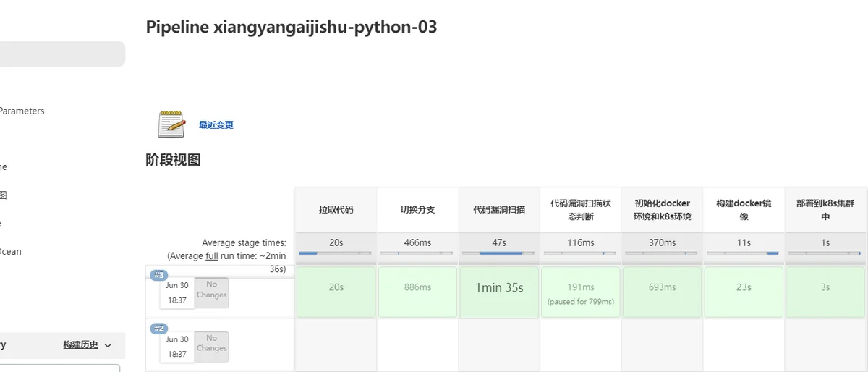Image resolution: width=868 pixels, height=372 pixels.
Task: Click the notepad recent changes icon
Action: click(x=171, y=124)
